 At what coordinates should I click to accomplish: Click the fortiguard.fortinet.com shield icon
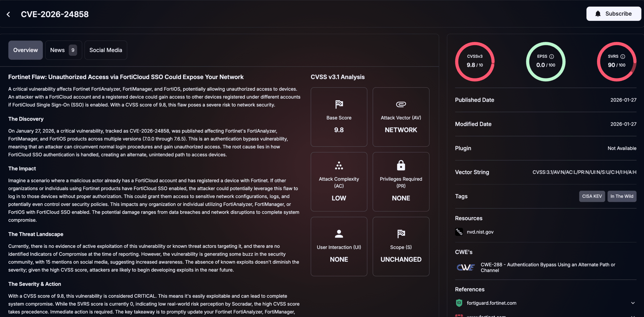point(459,303)
